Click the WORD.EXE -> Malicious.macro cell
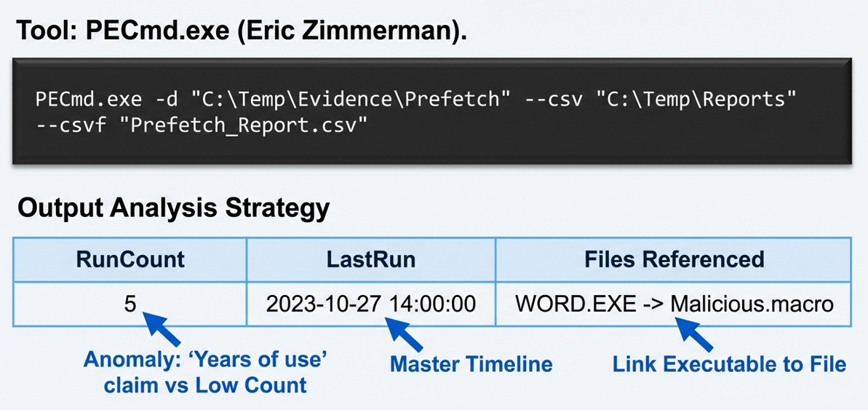Image resolution: width=868 pixels, height=410 pixels. tap(674, 303)
